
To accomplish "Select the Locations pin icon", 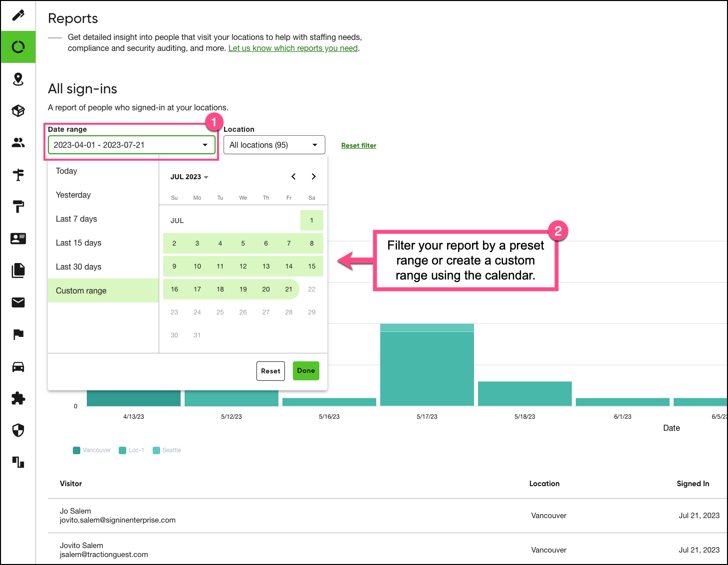I will [18, 79].
